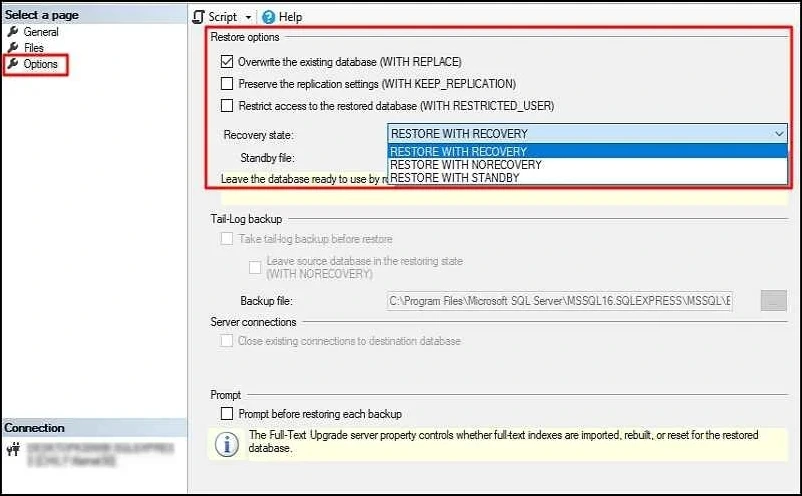The height and width of the screenshot is (496, 802).
Task: Click the Server connections section label
Action: (x=253, y=322)
